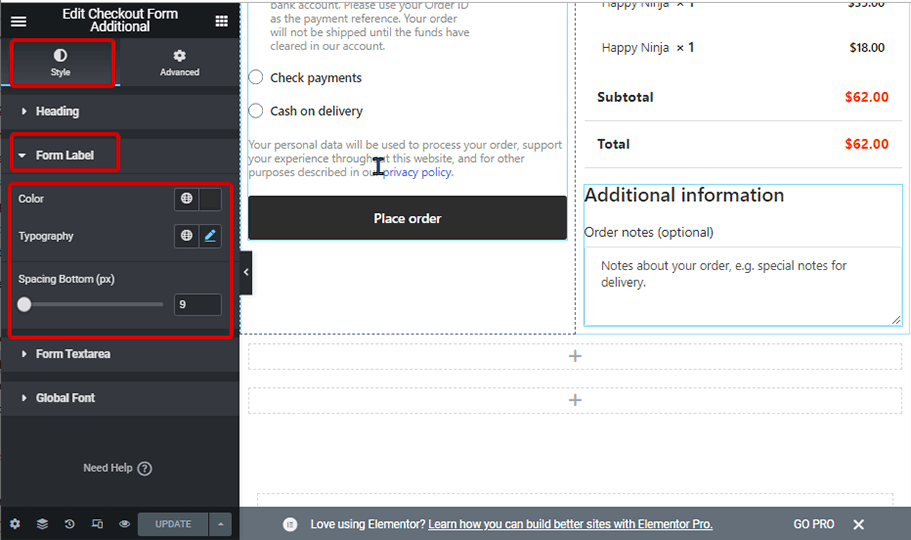
Task: Open the Navigator layers icon
Action: pos(42,524)
